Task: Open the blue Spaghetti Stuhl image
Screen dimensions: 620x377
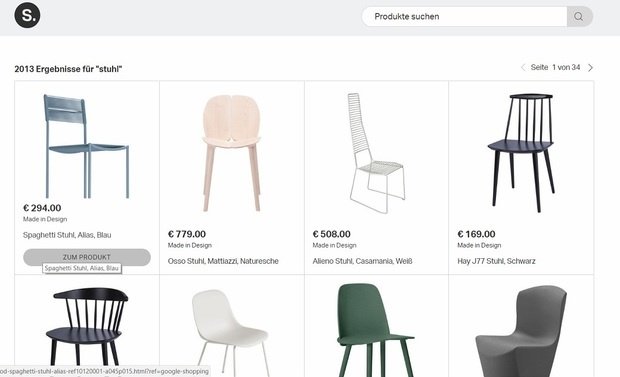Action: (x=86, y=146)
